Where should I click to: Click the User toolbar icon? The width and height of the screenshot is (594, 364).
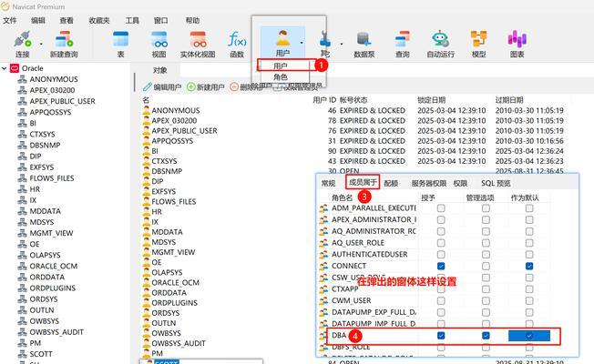click(x=282, y=38)
